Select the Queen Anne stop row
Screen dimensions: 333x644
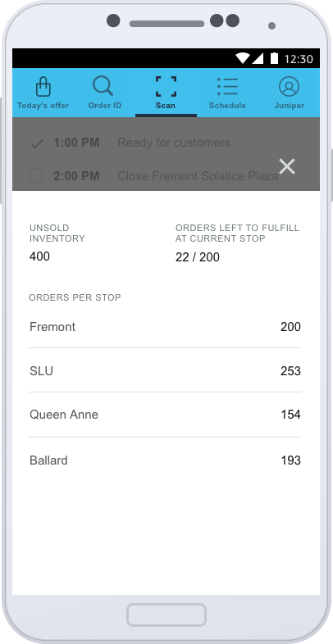[x=165, y=415]
